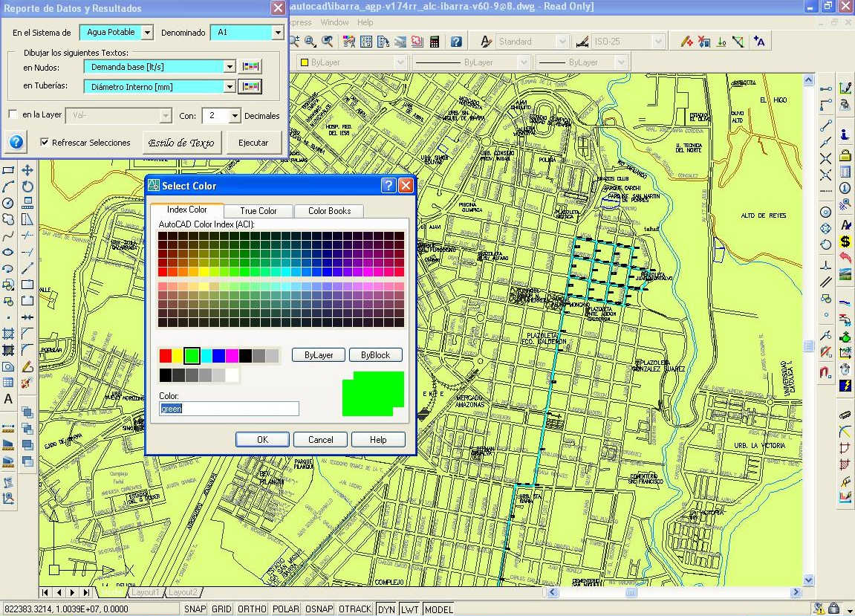This screenshot has width=855, height=616.
Task: Open the calculator icon in top toolbar
Action: [435, 42]
